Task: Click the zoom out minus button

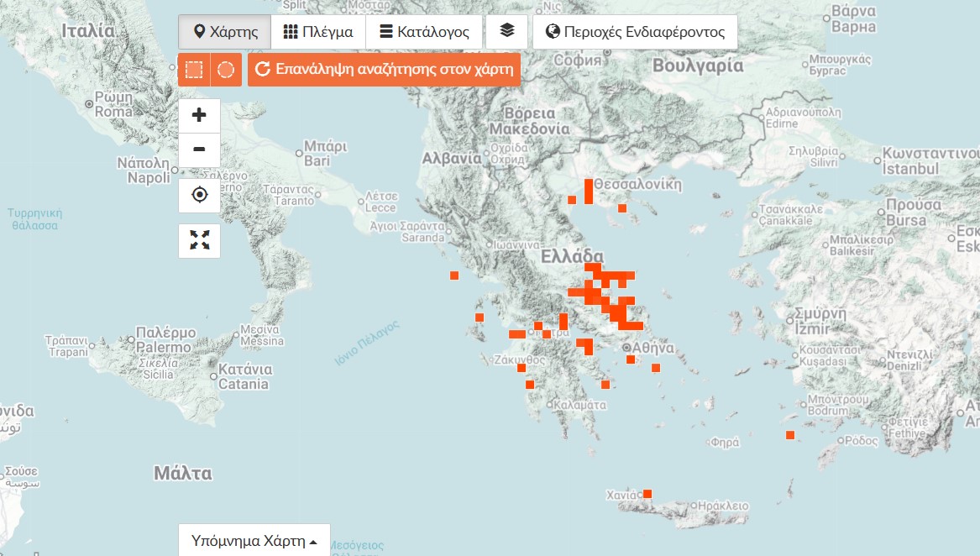Action: (199, 150)
